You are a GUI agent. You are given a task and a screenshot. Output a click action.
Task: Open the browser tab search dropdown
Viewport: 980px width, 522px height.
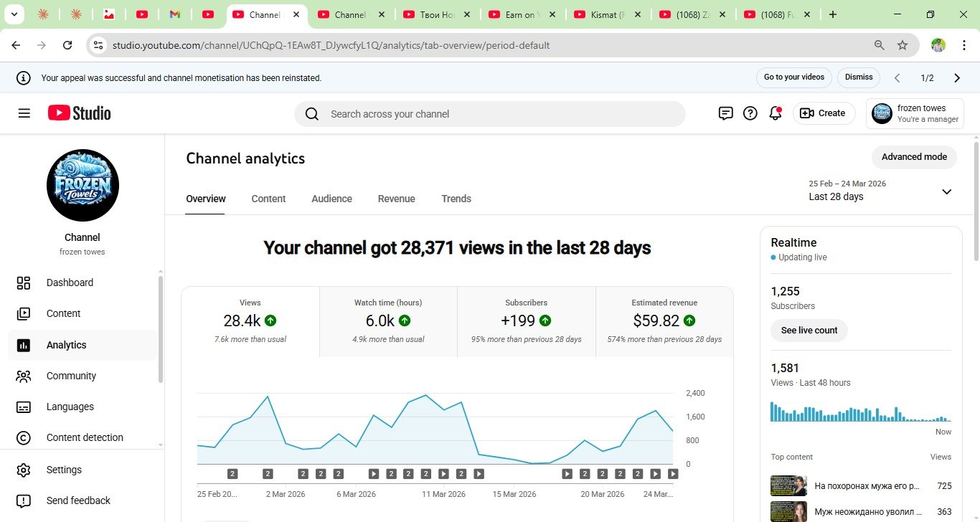pos(14,14)
